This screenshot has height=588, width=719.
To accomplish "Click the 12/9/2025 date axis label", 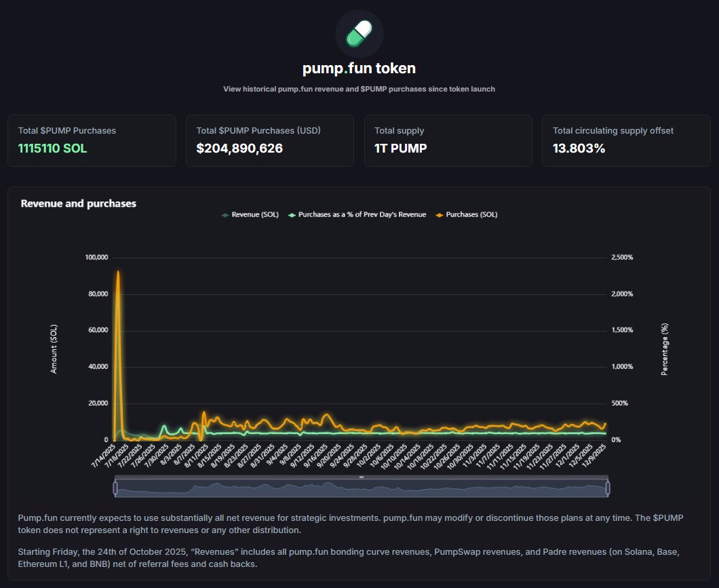I will 595,456.
